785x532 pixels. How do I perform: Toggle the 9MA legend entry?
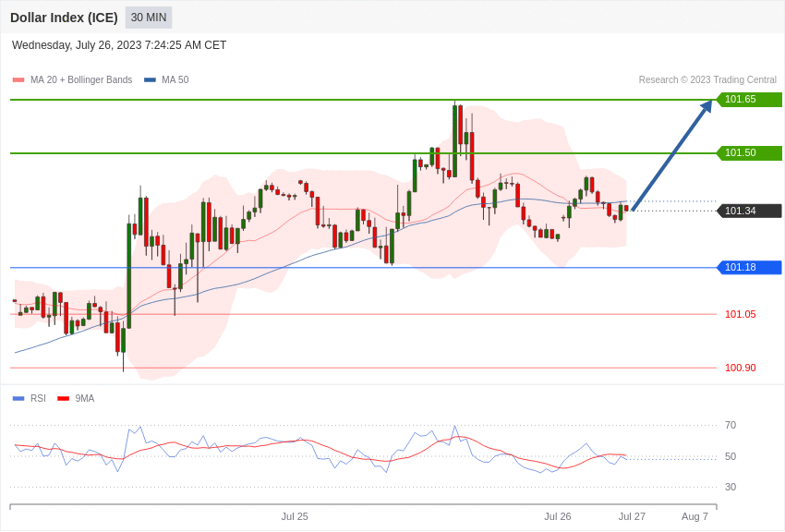(x=76, y=398)
